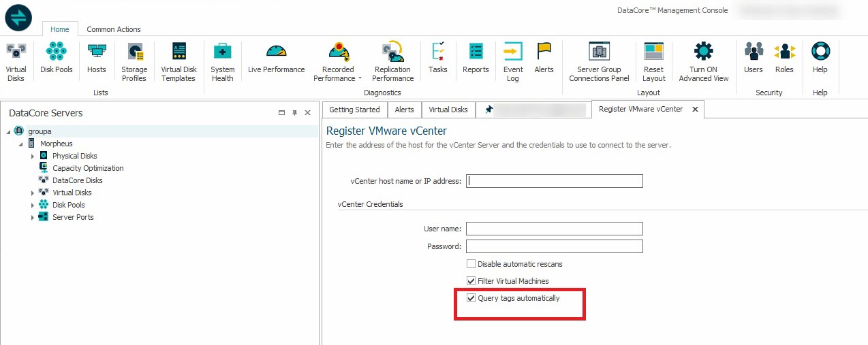The image size is (868, 345).
Task: Switch to Home ribbon tab
Action: point(60,29)
